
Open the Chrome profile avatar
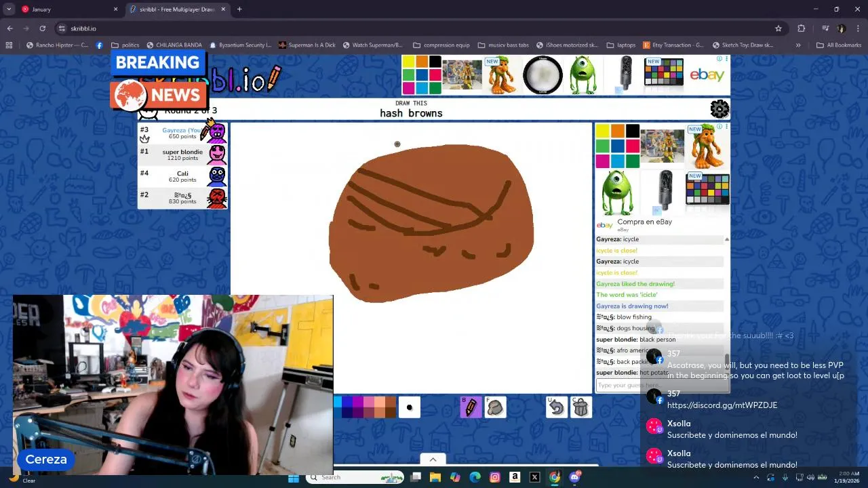(842, 28)
